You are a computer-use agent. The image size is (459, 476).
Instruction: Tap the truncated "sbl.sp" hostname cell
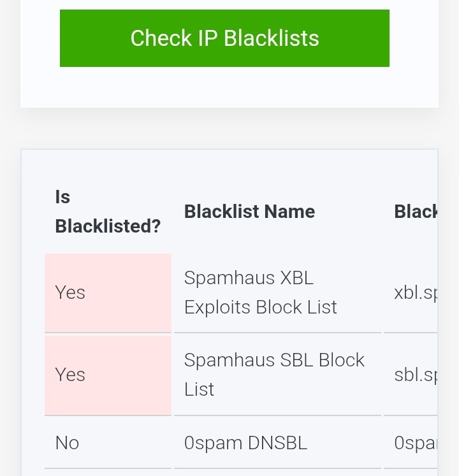(416, 375)
